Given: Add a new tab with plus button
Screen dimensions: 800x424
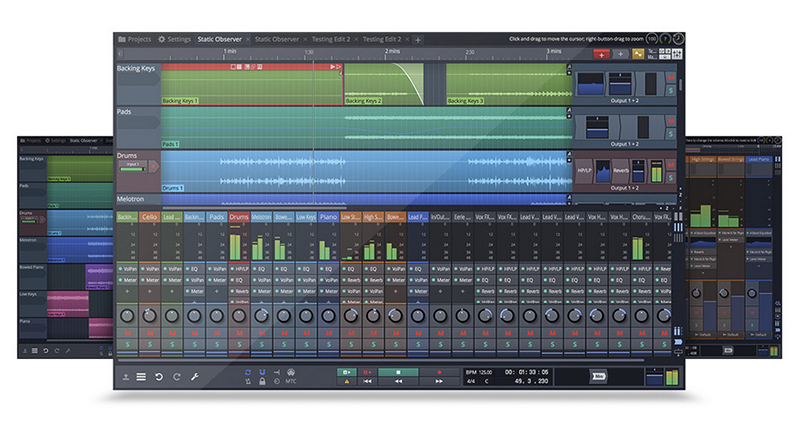Looking at the screenshot, I should pos(418,39).
